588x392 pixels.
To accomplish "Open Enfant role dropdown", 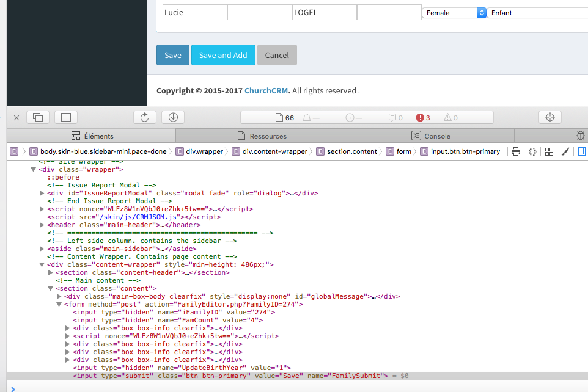I will tap(537, 13).
